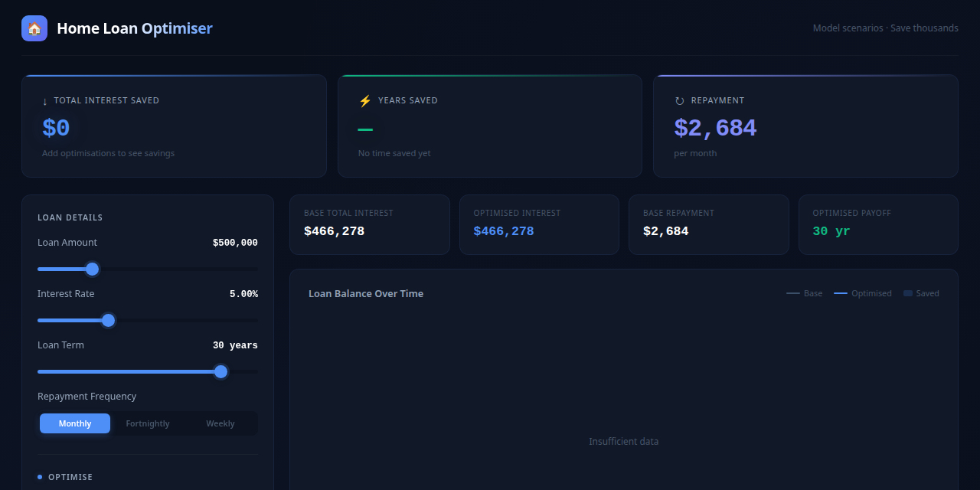Click the refresh icon beside Repayment
Screen dimensions: 980x490
pos(679,101)
